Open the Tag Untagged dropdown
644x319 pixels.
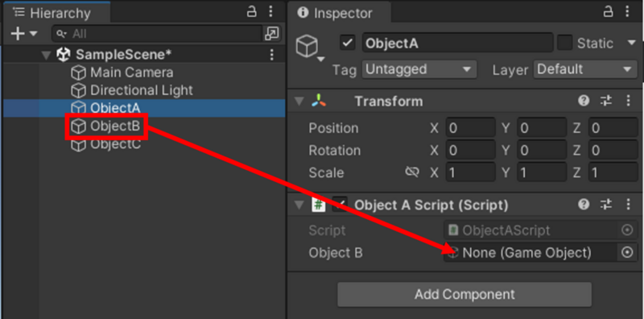(x=419, y=69)
